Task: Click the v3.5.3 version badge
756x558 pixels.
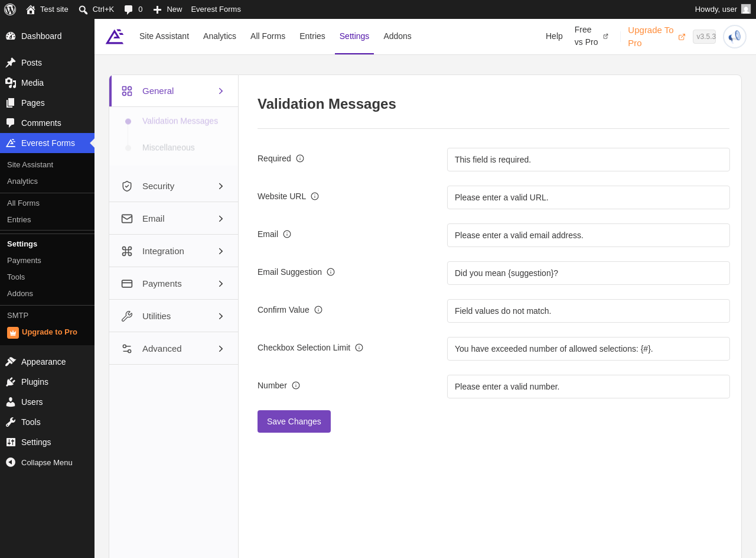Action: coord(704,37)
